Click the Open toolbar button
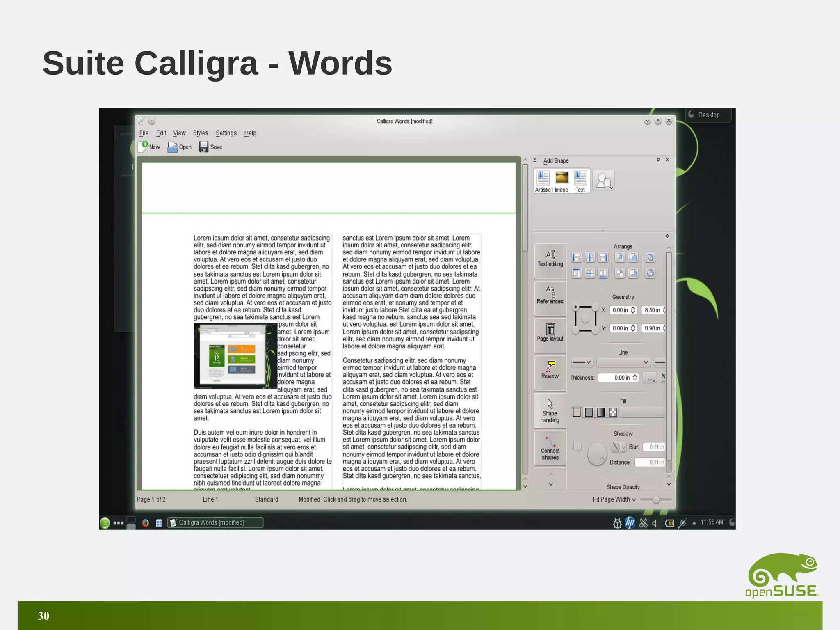 (180, 147)
